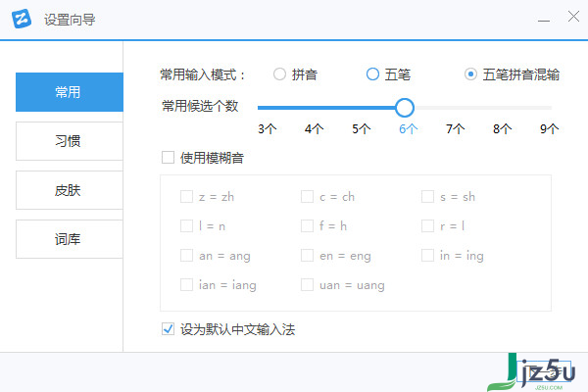Select 五笔拼音混输 radio button

470,74
